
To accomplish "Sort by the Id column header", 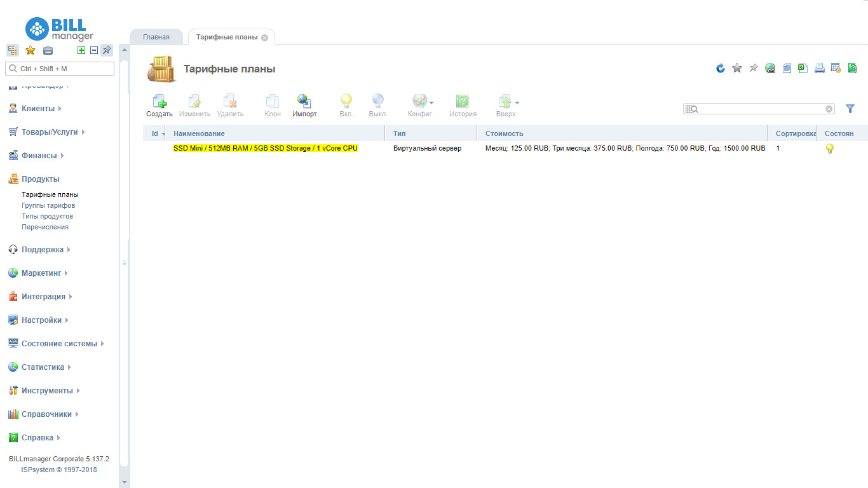I will (x=155, y=133).
